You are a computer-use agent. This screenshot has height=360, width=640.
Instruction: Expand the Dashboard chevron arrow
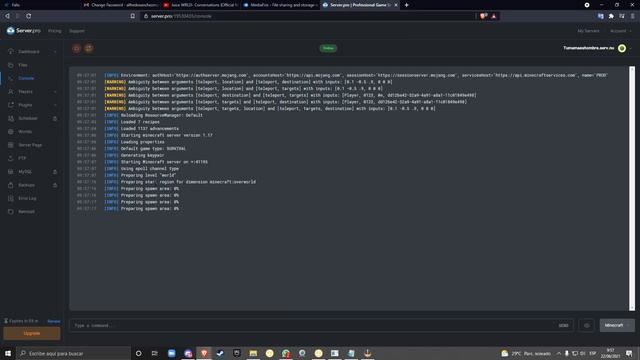point(55,52)
